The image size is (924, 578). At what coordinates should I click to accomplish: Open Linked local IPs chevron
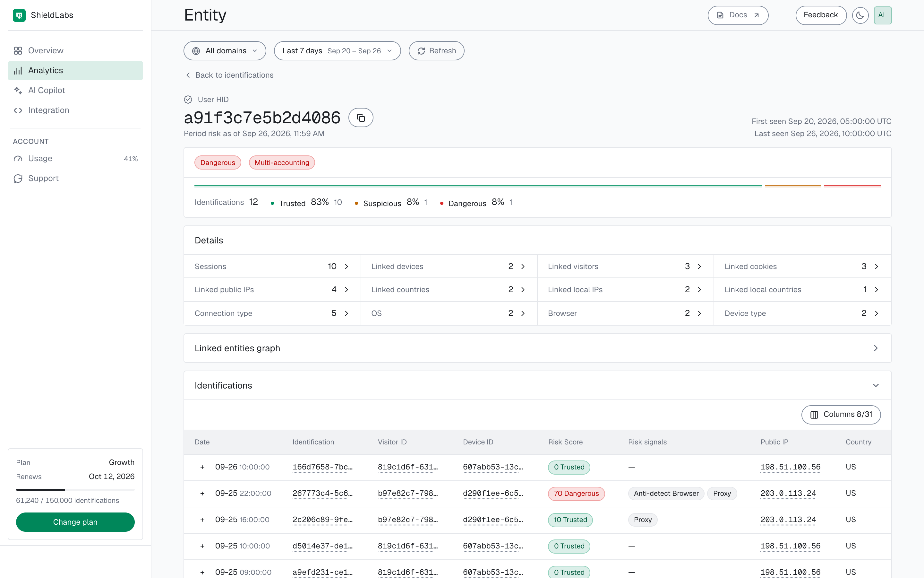tap(699, 289)
